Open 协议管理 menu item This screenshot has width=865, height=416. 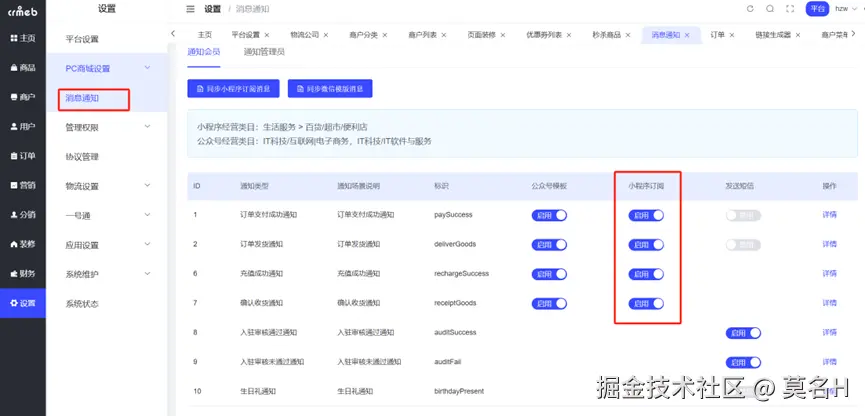[x=82, y=157]
